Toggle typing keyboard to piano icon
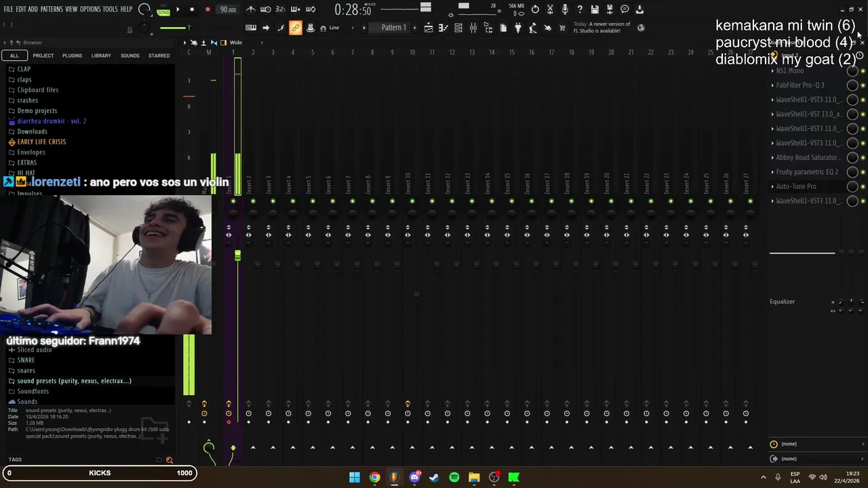Screen dimensions: 868x488 (251, 28)
